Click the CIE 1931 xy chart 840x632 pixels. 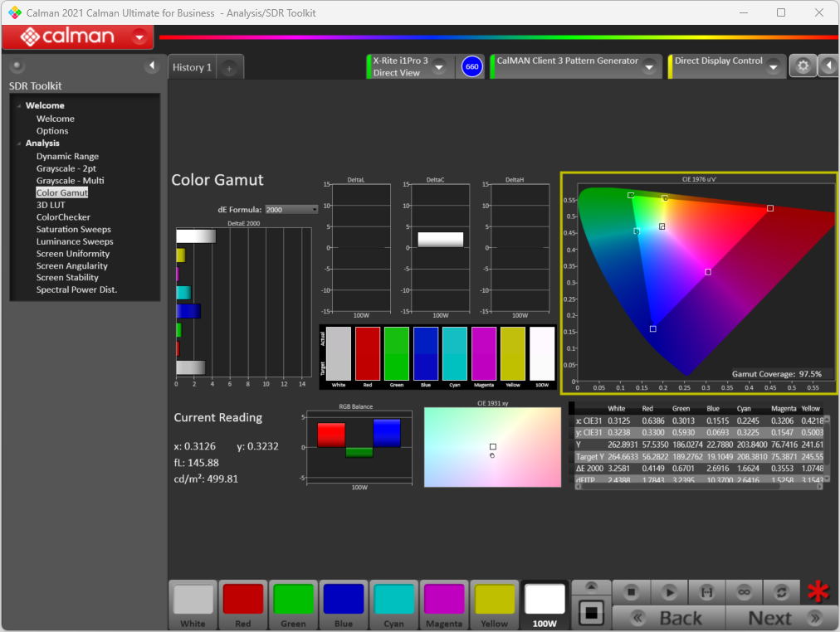[492, 447]
